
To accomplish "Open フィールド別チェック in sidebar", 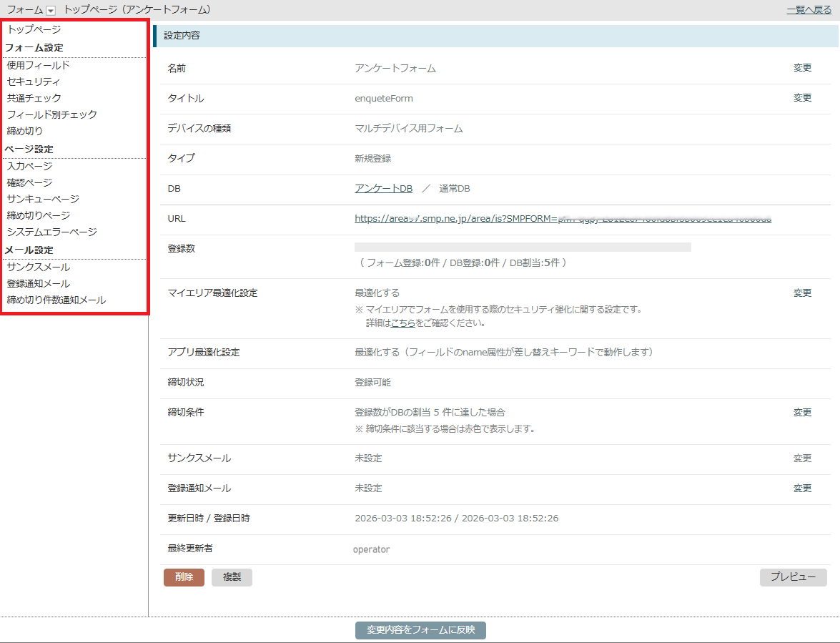I will [x=52, y=114].
